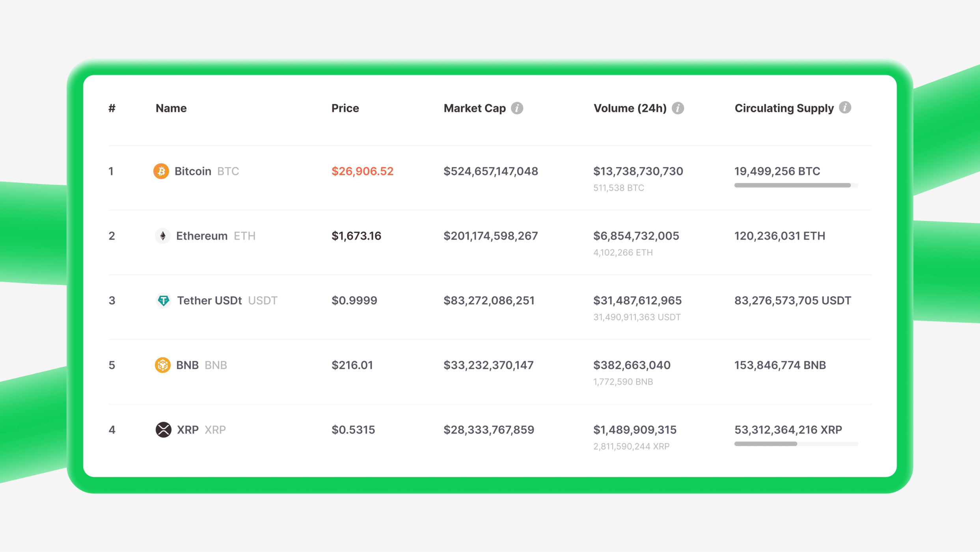
Task: Sort by Circulating Supply column header
Action: [784, 108]
